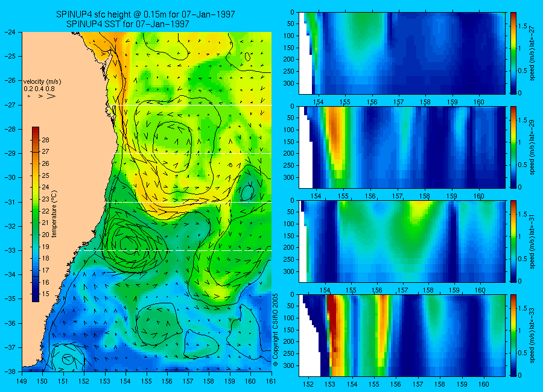This screenshot has height=392, width=543.
Task: Click the '152' longitude label under the lat=-33 panel
Action: [x=308, y=384]
